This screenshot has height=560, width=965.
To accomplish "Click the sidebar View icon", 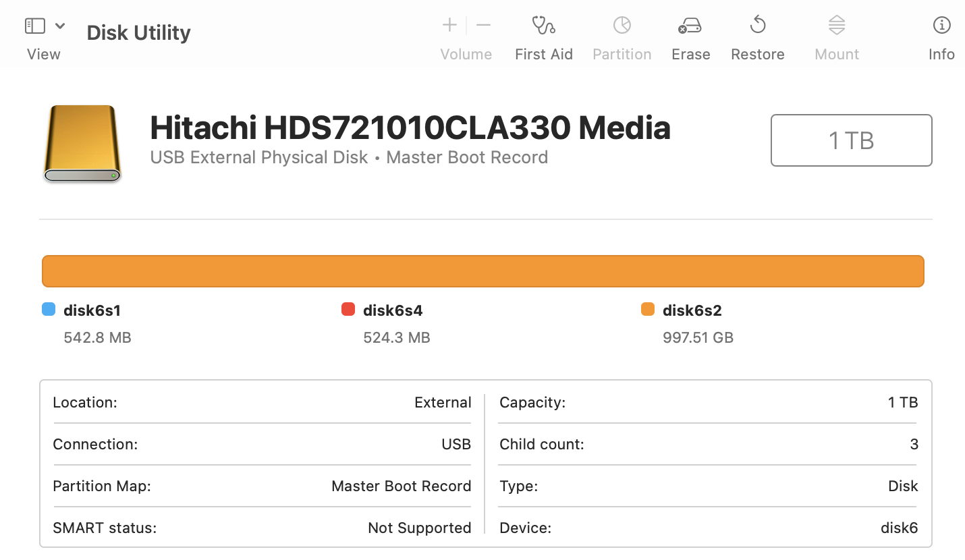I will tap(35, 26).
